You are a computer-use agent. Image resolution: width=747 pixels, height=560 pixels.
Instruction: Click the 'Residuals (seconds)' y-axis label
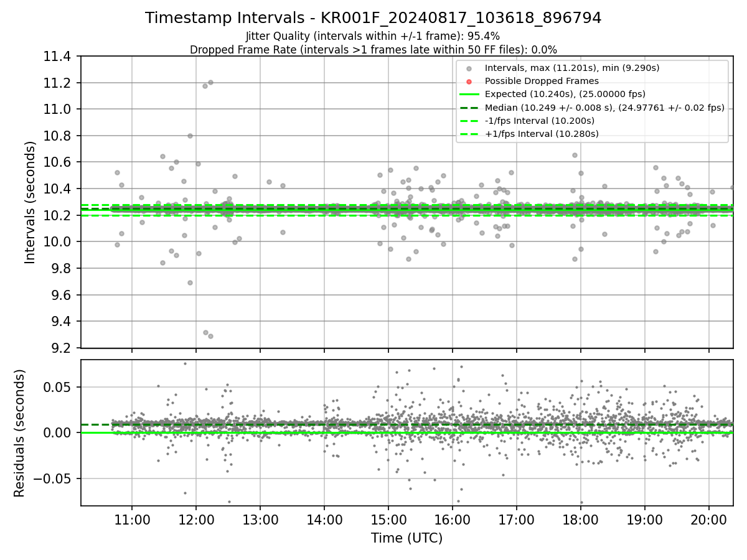coord(20,433)
